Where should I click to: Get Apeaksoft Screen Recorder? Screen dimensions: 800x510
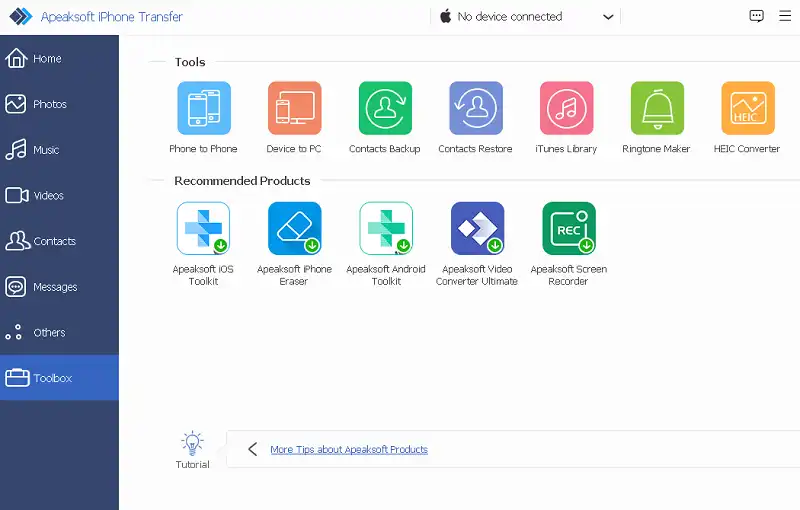pos(569,229)
